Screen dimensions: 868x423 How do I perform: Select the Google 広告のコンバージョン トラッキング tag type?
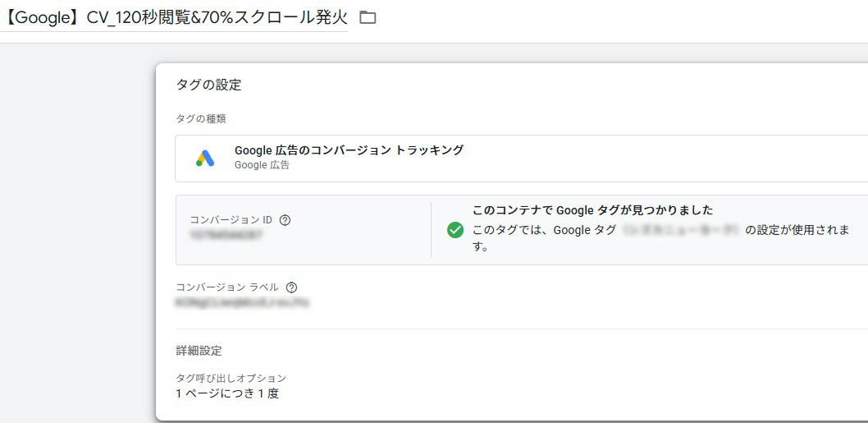pyautogui.click(x=522, y=159)
